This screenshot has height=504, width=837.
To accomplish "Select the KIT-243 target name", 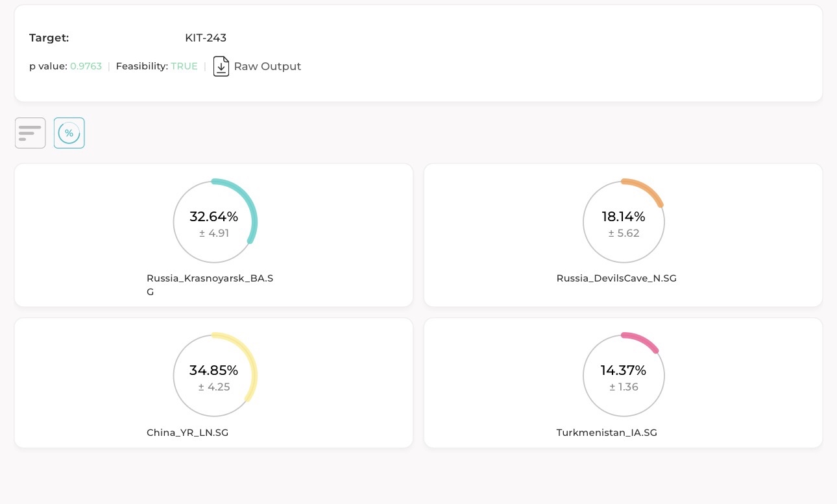I will click(206, 38).
